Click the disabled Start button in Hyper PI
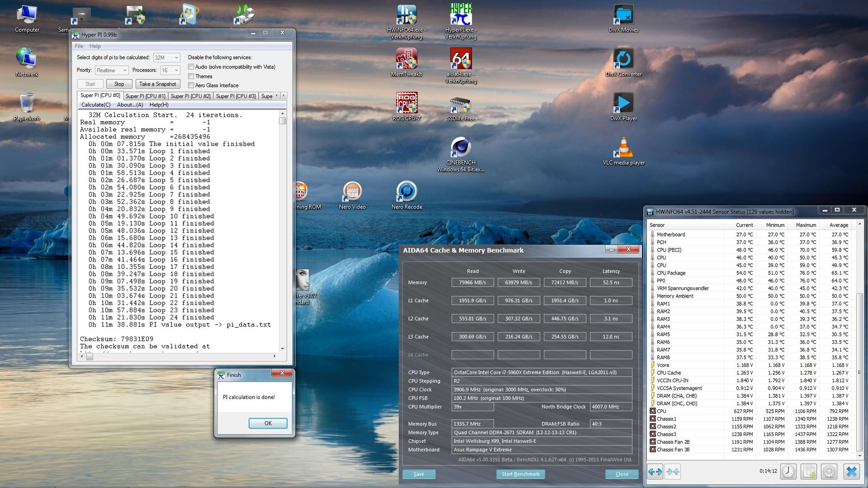The image size is (868, 488). coord(90,84)
